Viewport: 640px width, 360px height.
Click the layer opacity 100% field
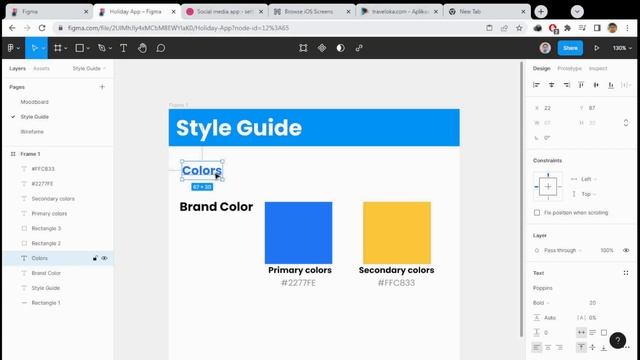pos(607,250)
